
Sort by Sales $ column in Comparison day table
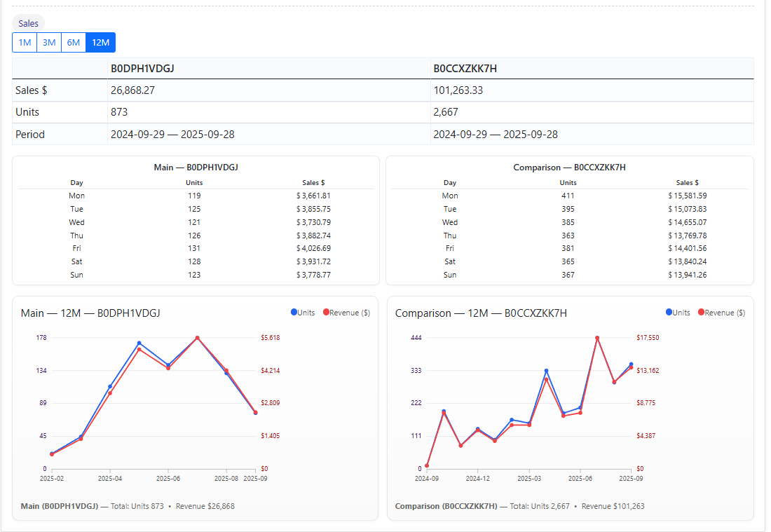coord(687,183)
